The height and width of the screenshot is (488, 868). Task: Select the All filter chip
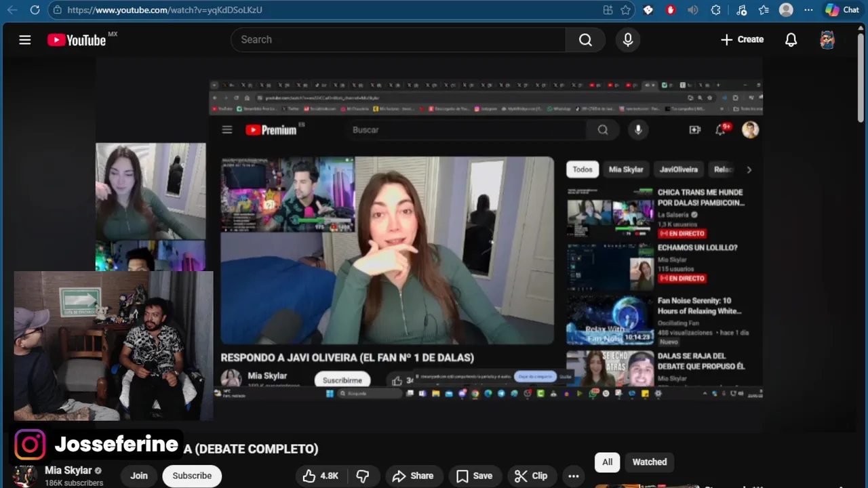607,462
